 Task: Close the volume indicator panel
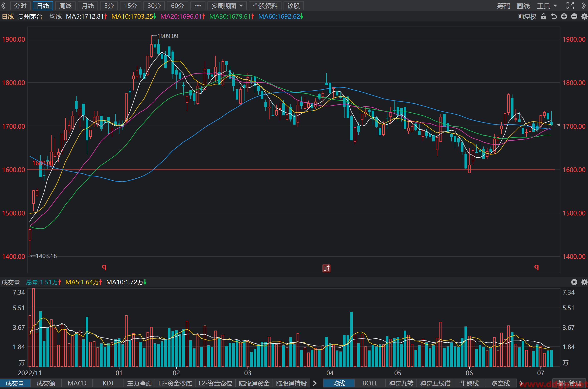pyautogui.click(x=574, y=282)
